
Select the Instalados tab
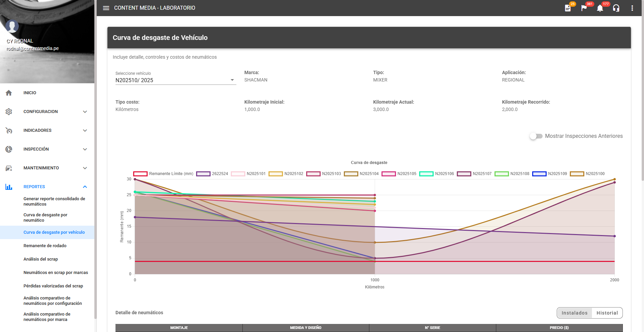click(574, 313)
